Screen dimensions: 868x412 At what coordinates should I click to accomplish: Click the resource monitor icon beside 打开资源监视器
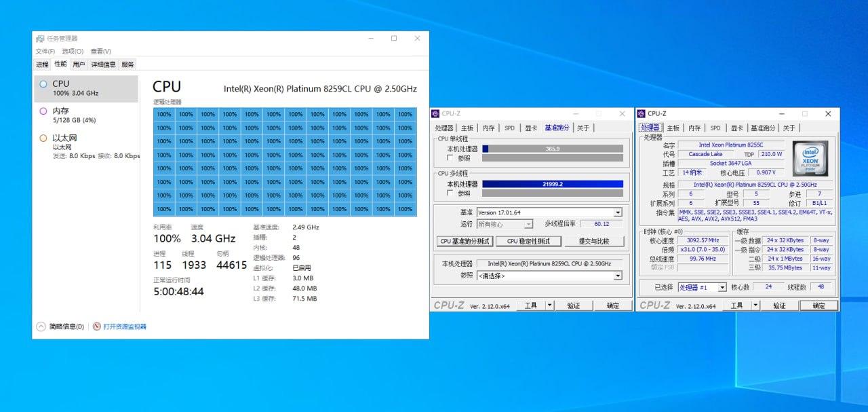(97, 326)
